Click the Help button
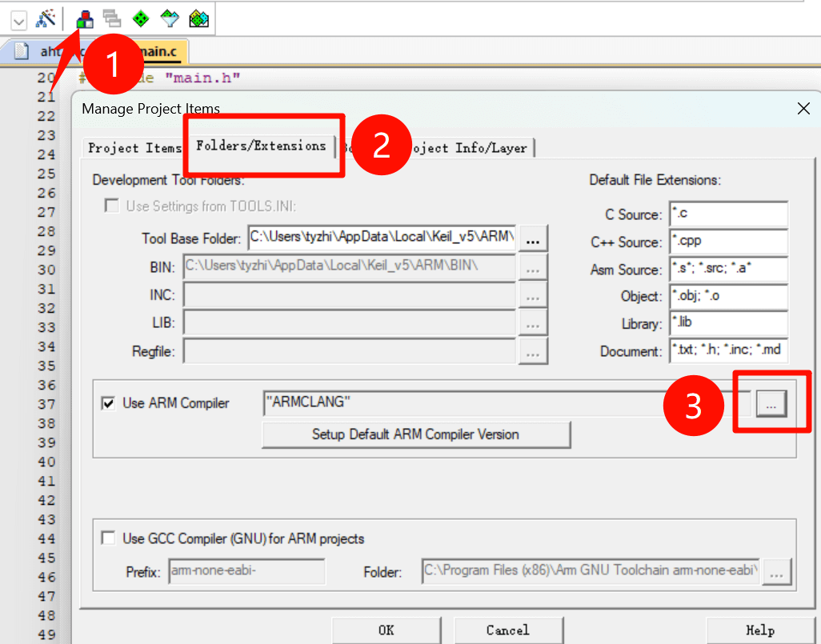Image resolution: width=821 pixels, height=644 pixels. click(x=759, y=630)
